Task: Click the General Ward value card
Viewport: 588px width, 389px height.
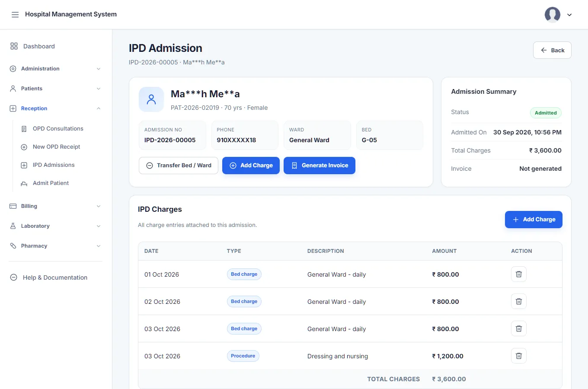Action: (317, 135)
